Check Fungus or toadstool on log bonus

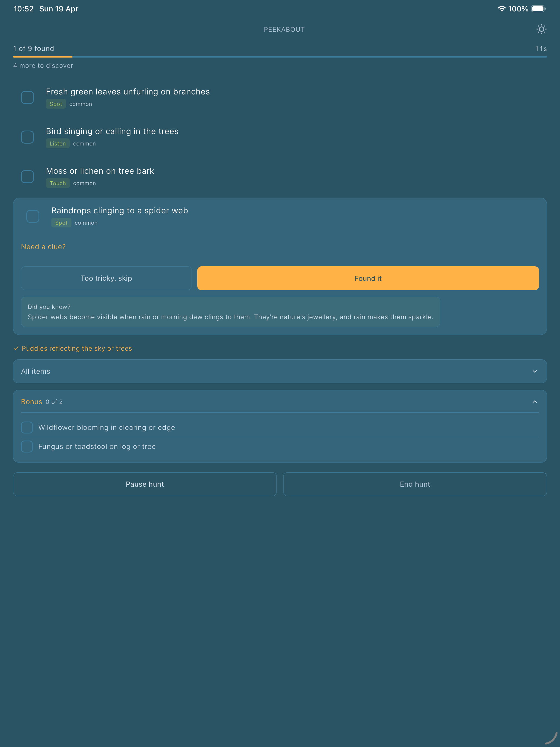27,447
